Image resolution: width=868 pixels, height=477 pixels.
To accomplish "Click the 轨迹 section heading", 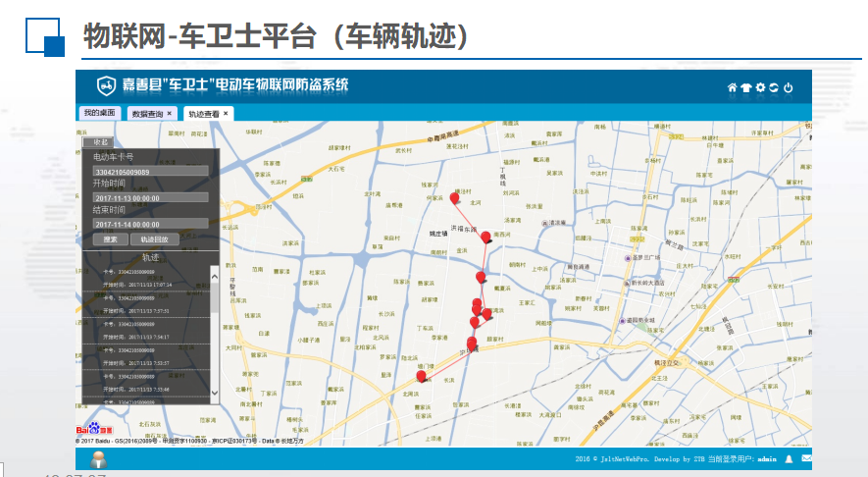I will click(x=151, y=257).
